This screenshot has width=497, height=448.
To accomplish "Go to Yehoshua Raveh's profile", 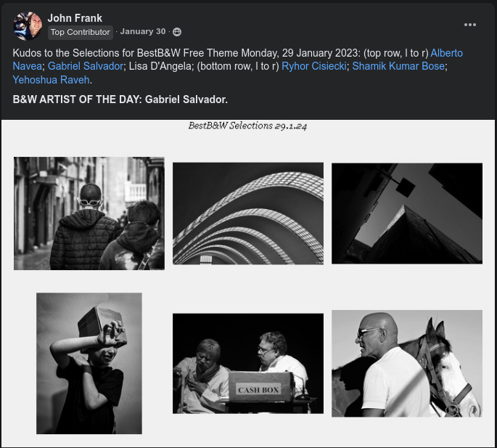I will pyautogui.click(x=51, y=80).
